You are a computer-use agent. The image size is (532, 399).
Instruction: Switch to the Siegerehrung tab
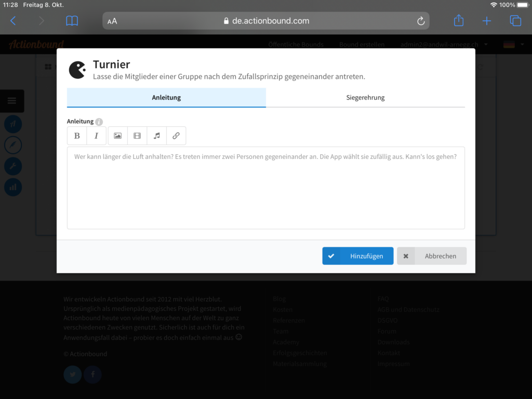pyautogui.click(x=365, y=98)
